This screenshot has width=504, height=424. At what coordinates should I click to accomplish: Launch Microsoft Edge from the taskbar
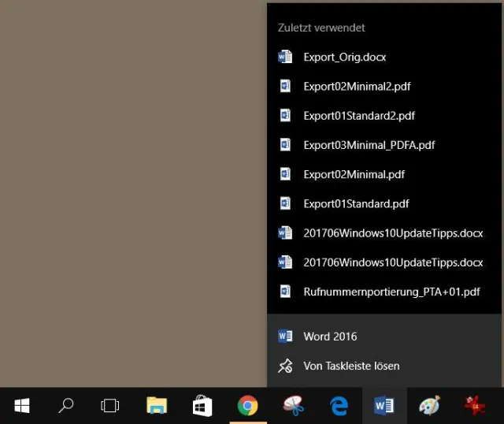click(x=339, y=406)
